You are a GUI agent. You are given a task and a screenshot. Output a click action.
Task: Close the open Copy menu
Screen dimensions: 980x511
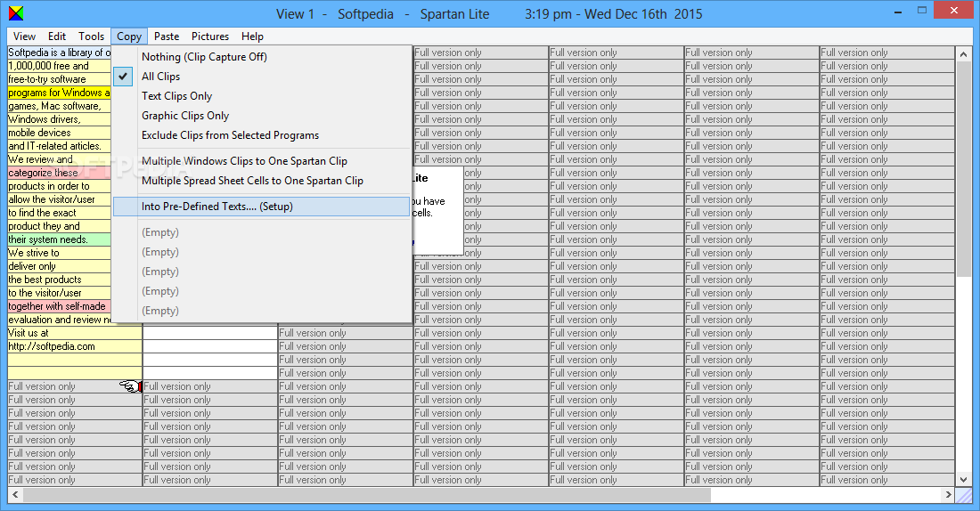point(129,36)
